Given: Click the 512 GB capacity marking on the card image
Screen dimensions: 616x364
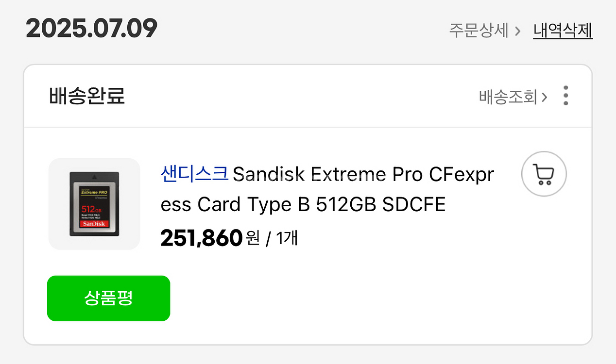Looking at the screenshot, I should (91, 209).
